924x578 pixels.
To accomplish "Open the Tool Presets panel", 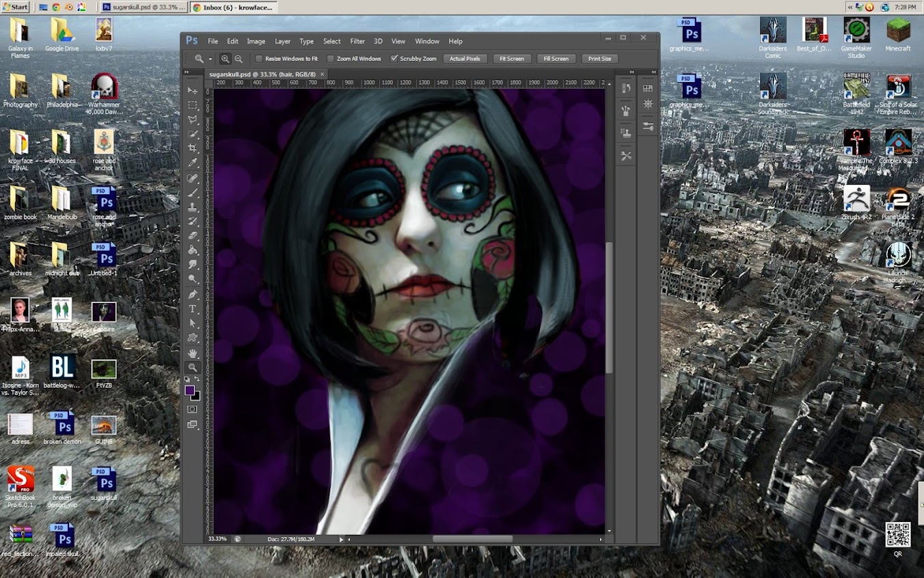I will [625, 156].
